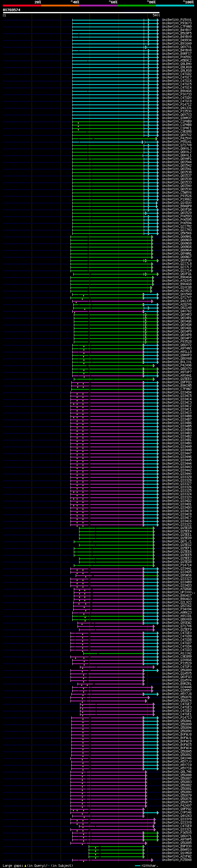
Task: Select hit label UniRef100_P42496
Action: (x=177, y=365)
